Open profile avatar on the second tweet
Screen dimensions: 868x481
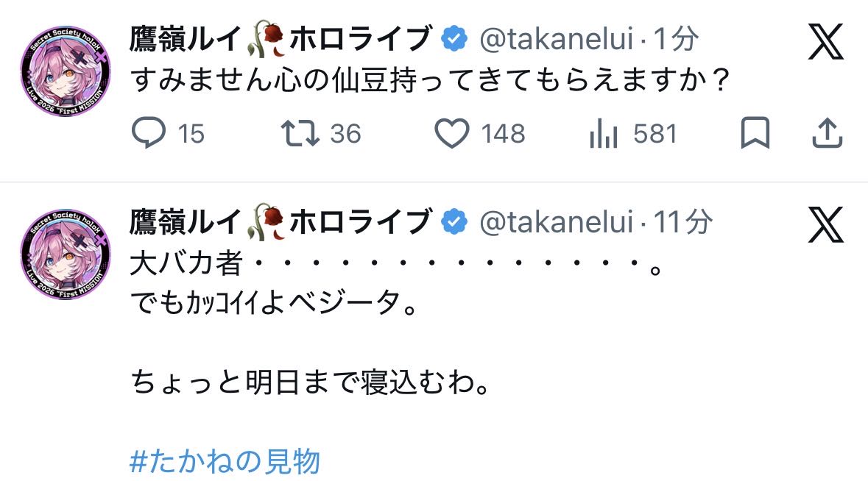[x=66, y=254]
